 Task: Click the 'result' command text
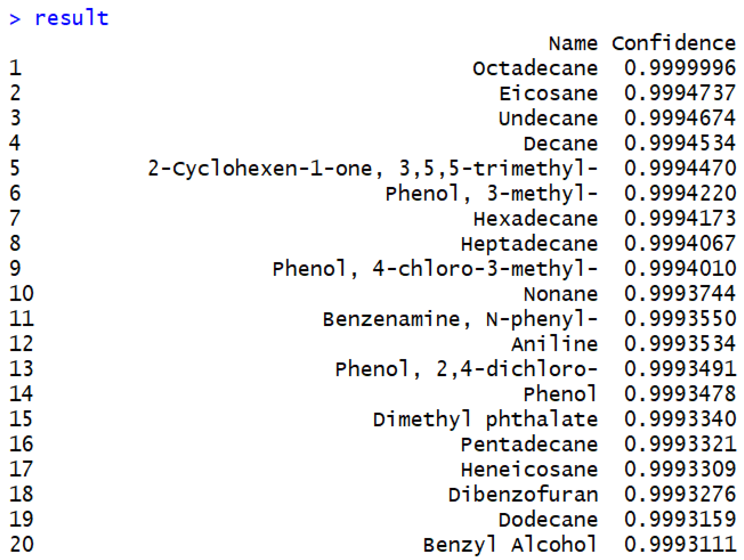click(71, 18)
